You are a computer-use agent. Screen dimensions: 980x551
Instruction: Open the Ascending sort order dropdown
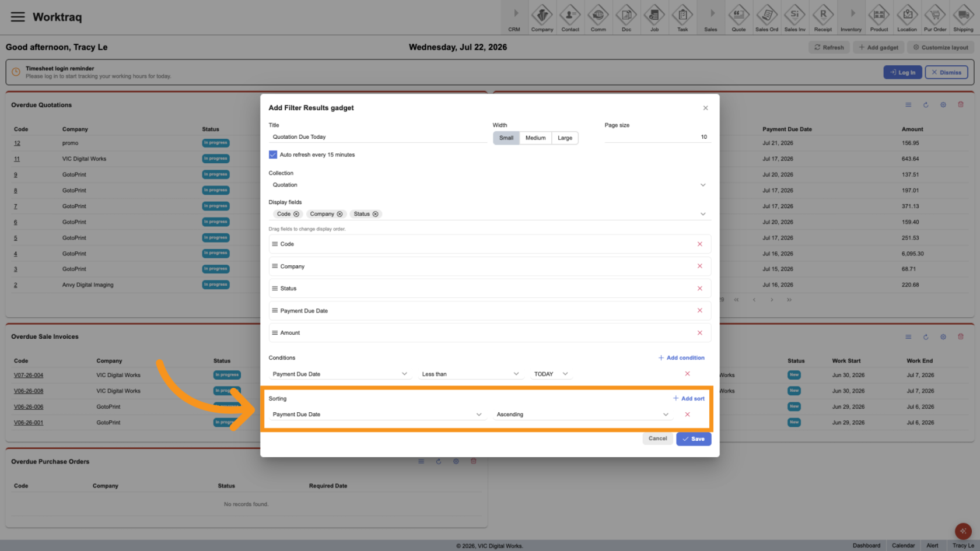pos(582,415)
